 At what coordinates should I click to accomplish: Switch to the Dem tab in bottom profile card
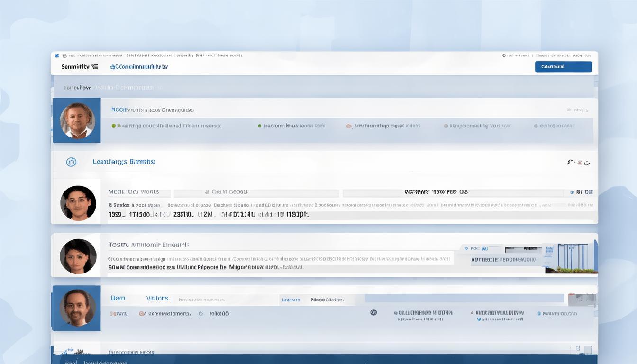[118, 298]
